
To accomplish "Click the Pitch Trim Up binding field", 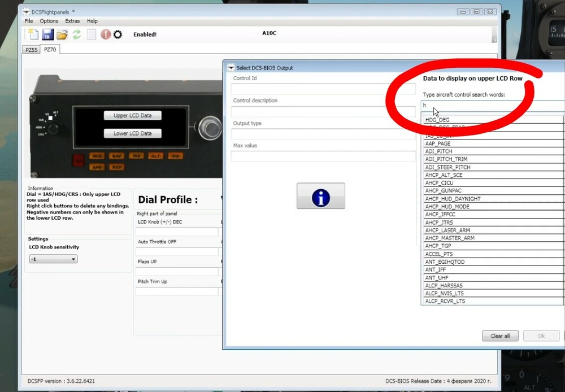I will point(177,291).
